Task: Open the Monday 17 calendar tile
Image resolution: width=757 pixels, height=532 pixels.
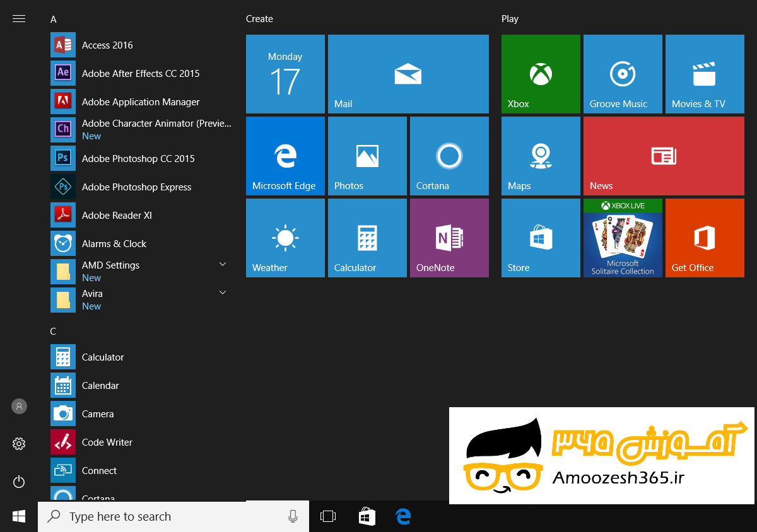Action: point(285,74)
